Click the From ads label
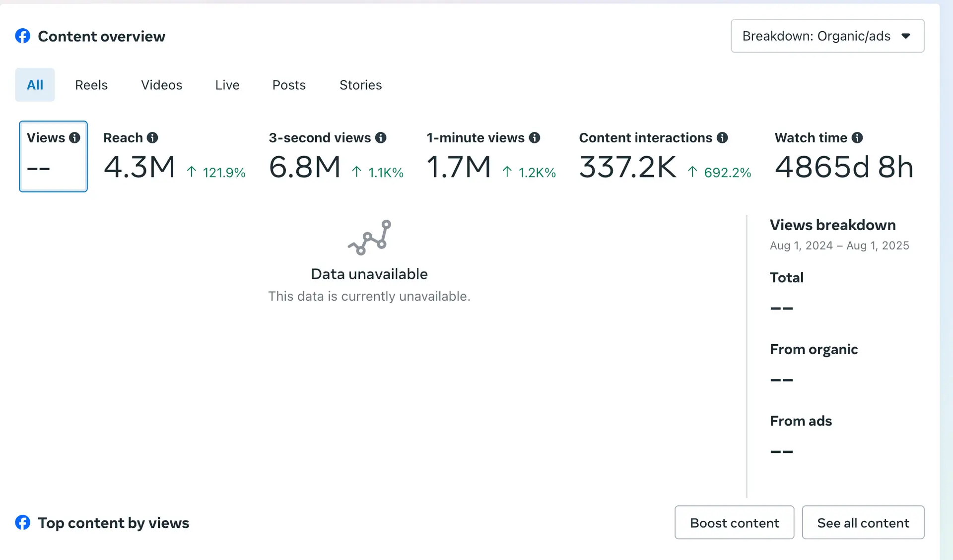This screenshot has width=953, height=560. [x=801, y=421]
